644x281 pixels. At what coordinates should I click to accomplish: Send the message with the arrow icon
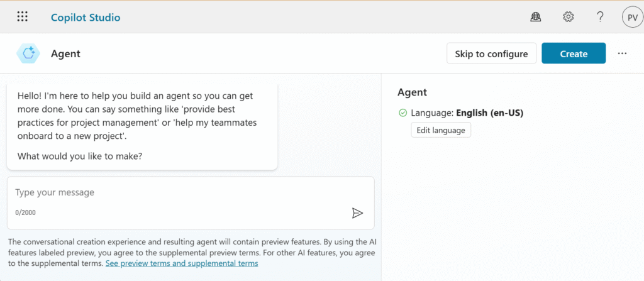[357, 213]
